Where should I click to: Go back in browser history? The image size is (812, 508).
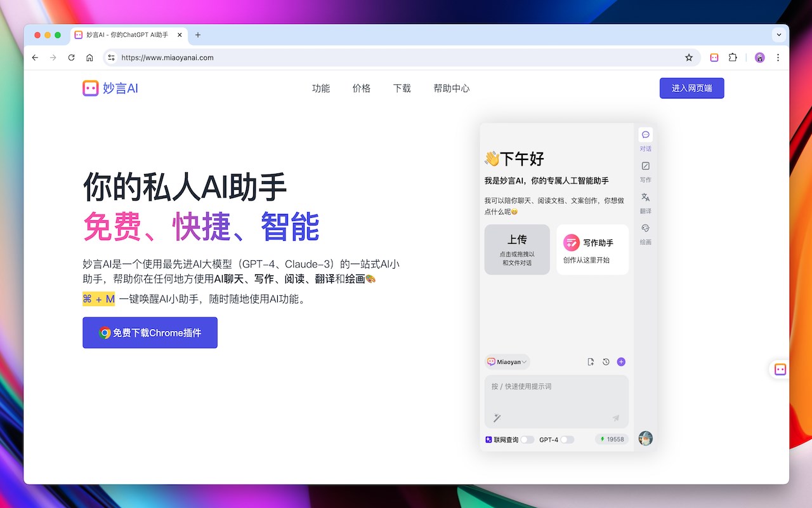tap(35, 57)
